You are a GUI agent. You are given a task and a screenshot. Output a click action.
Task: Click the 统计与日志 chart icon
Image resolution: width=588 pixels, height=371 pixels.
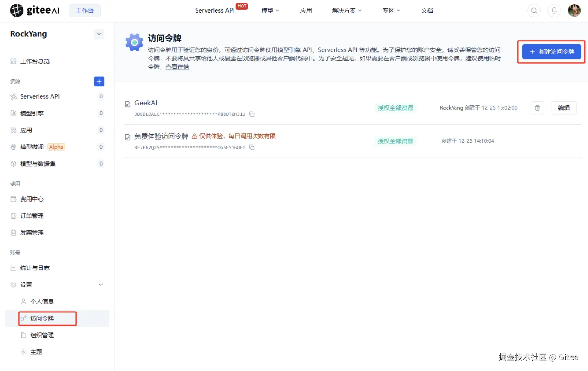[x=13, y=268]
